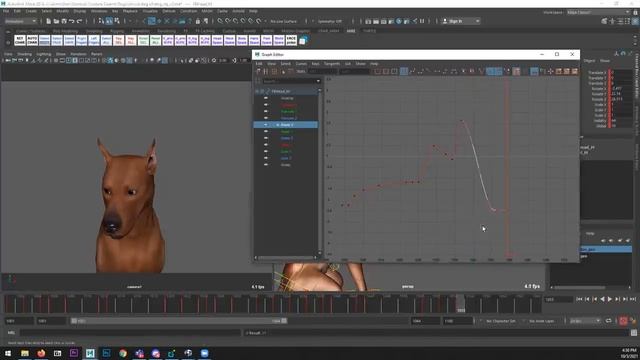The width and height of the screenshot is (640, 360).
Task: Open the No Anim Layer dropdown
Action: click(x=543, y=321)
